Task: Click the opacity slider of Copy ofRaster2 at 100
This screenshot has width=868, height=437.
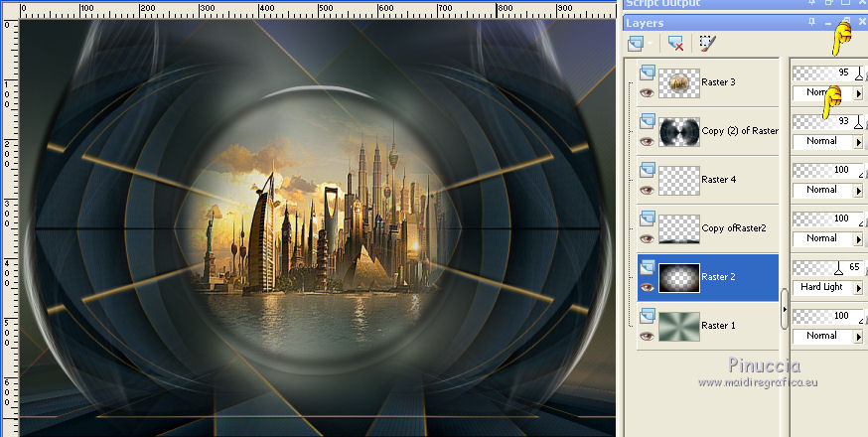Action: (827, 219)
